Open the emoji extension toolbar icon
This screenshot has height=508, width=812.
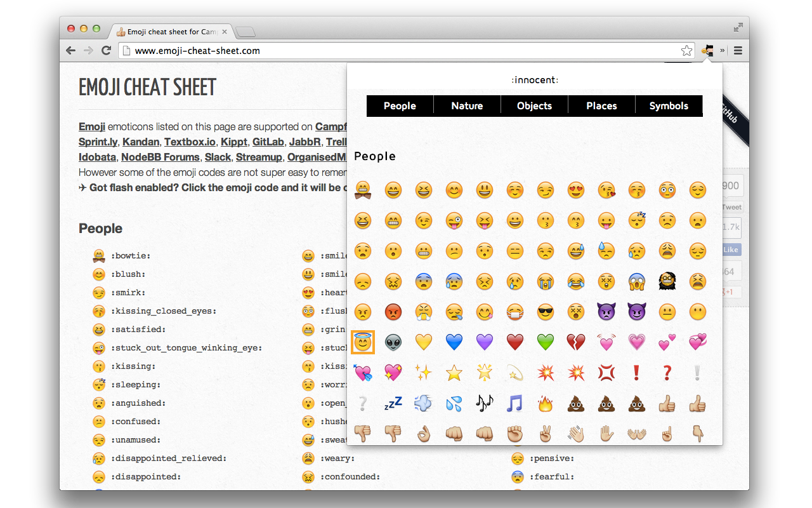[708, 51]
